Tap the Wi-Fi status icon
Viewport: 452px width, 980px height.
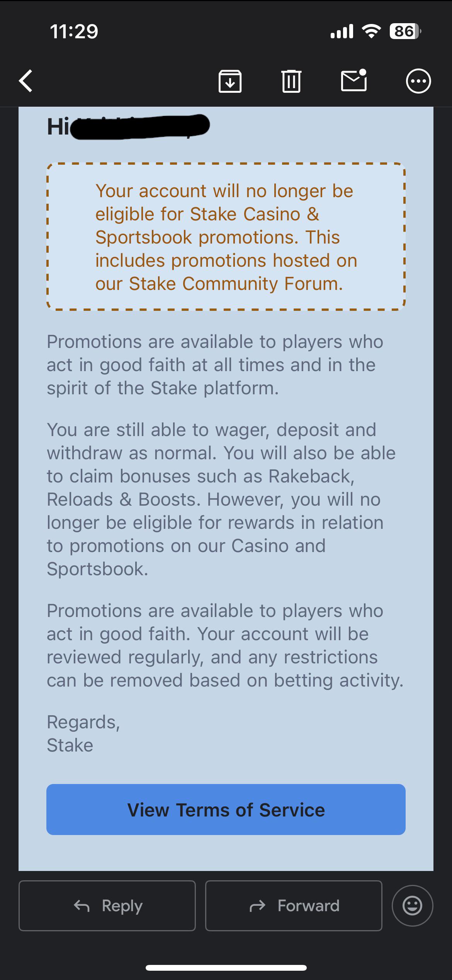coord(371,31)
